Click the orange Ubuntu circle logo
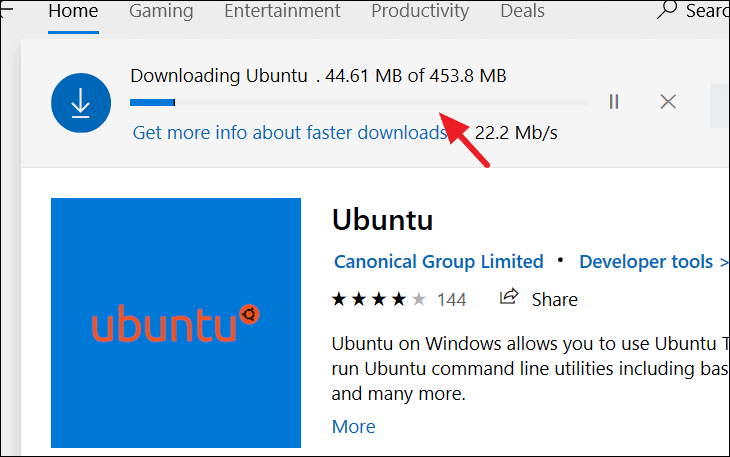 pos(250,315)
